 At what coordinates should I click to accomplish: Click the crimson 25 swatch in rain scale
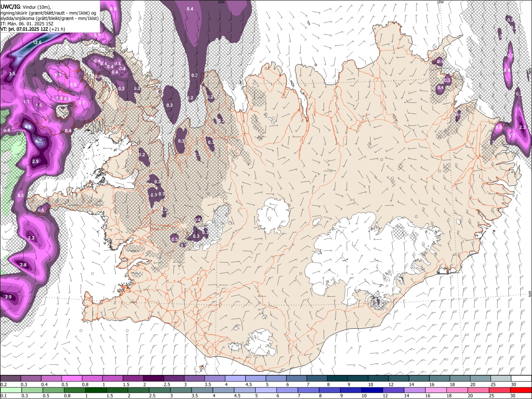point(500,390)
